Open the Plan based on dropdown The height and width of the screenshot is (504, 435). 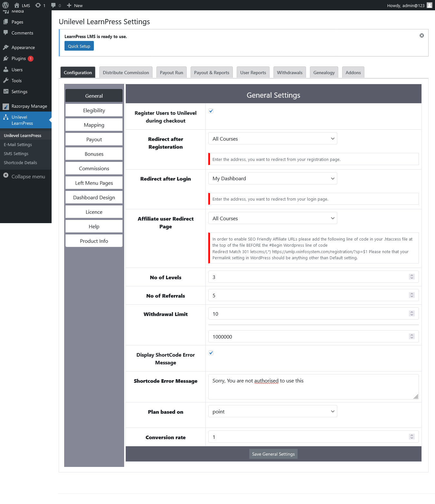pos(272,411)
